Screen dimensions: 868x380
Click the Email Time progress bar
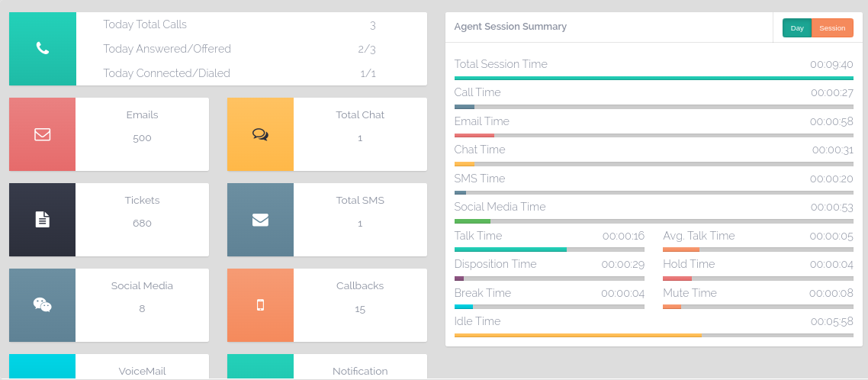[654, 135]
